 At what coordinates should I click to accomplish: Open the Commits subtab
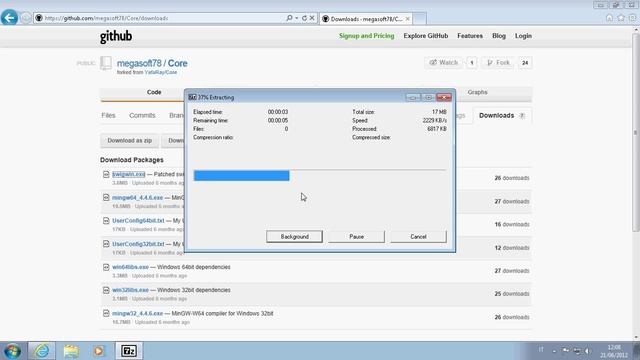(x=142, y=116)
